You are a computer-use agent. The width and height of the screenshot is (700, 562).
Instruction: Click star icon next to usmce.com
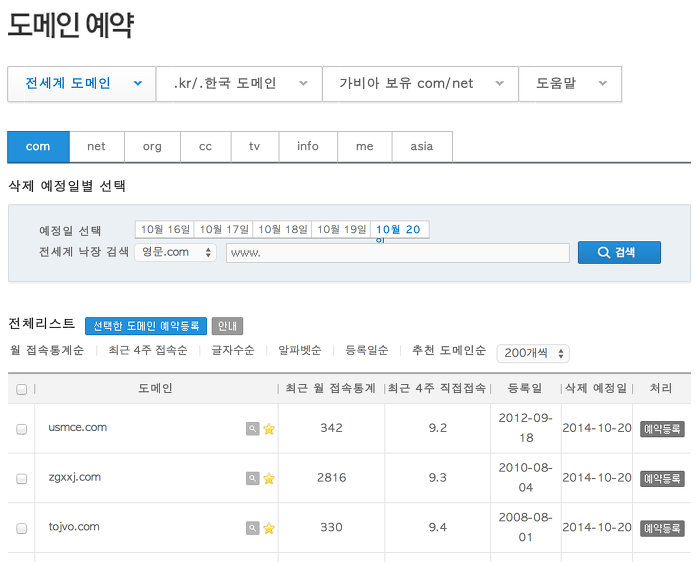pos(269,429)
